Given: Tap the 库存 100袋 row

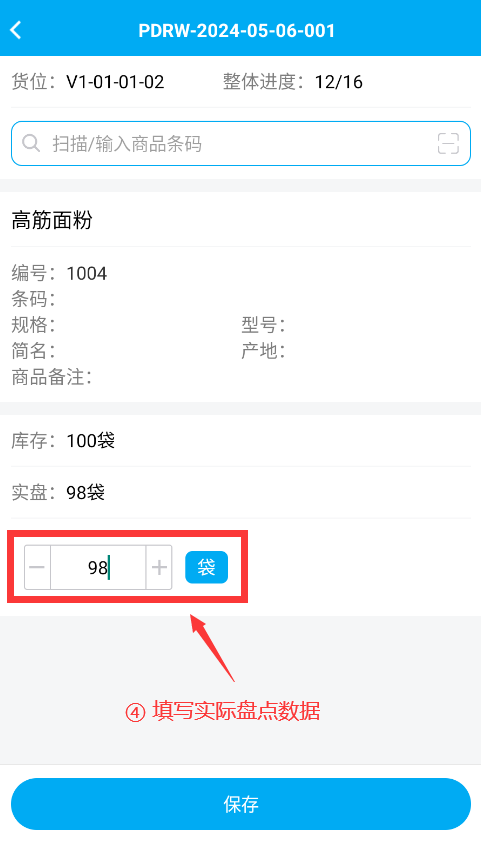Looking at the screenshot, I should pyautogui.click(x=241, y=441).
